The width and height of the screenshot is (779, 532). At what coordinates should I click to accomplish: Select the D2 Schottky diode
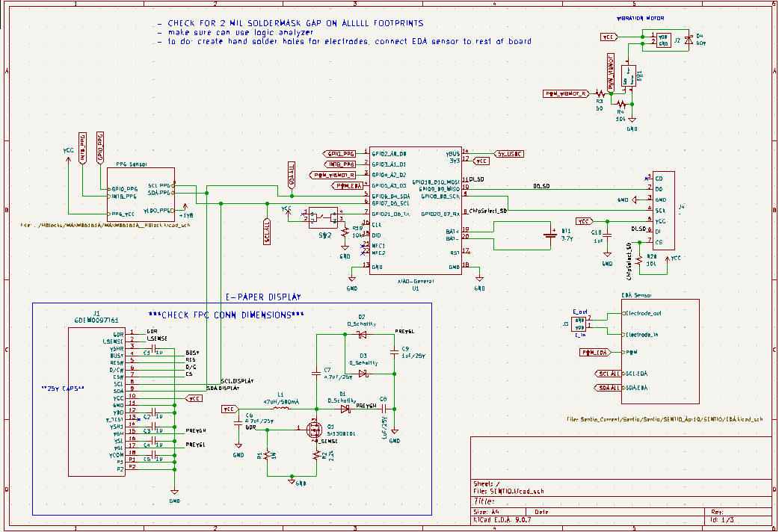tap(362, 335)
